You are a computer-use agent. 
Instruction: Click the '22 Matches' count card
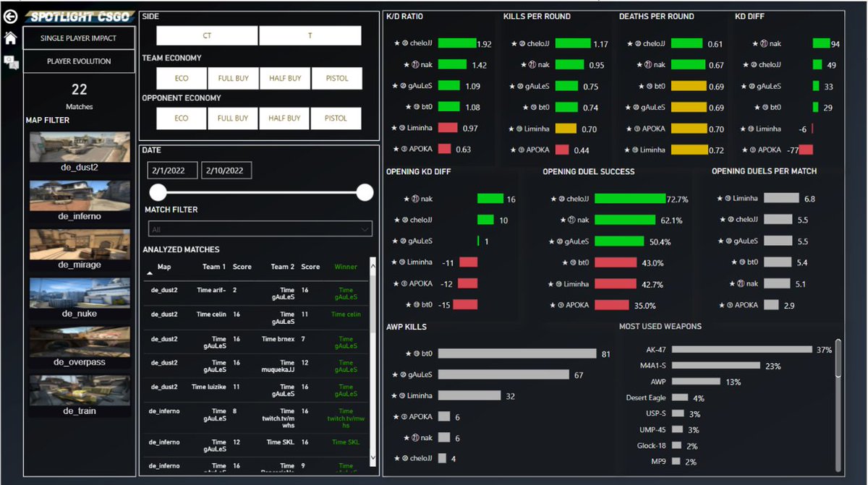pyautogui.click(x=79, y=96)
